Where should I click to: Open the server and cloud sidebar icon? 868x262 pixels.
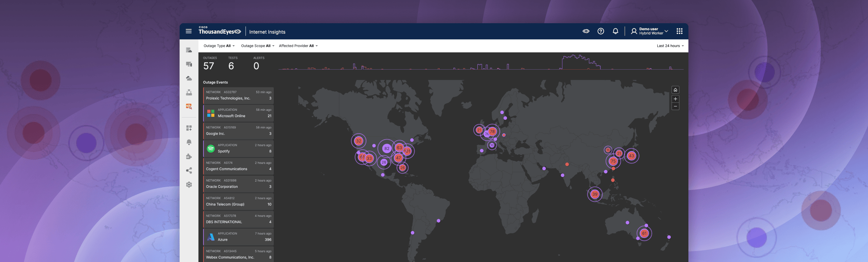(x=189, y=50)
